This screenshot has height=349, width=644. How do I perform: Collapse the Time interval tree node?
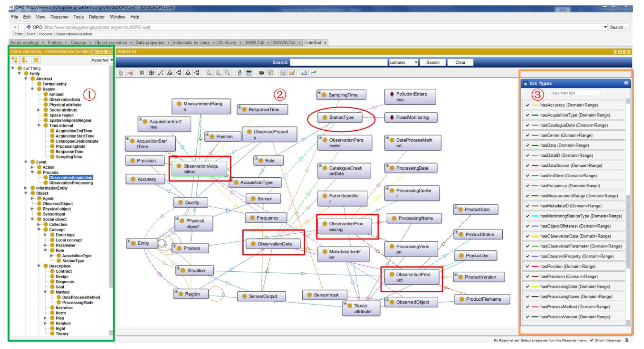39,126
